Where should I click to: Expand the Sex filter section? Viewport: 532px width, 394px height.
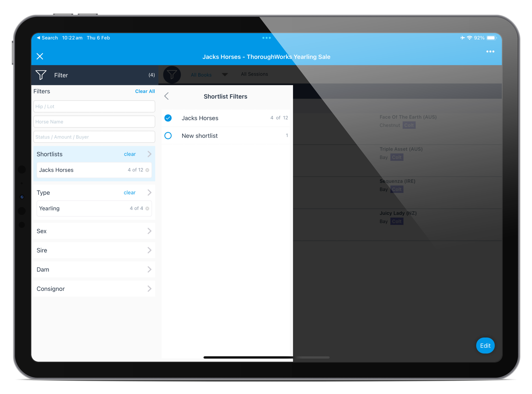94,231
